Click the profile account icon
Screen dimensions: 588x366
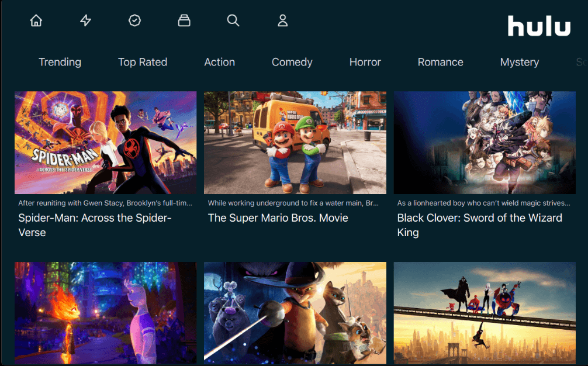[x=282, y=20]
